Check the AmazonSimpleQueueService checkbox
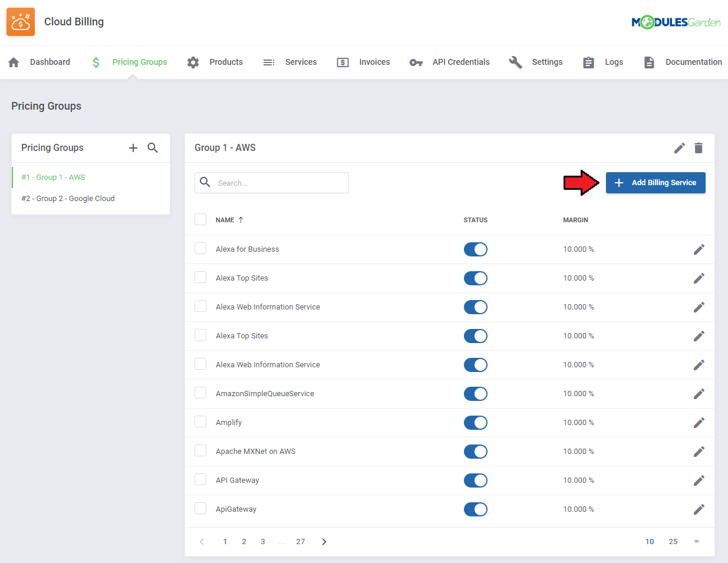 [200, 393]
